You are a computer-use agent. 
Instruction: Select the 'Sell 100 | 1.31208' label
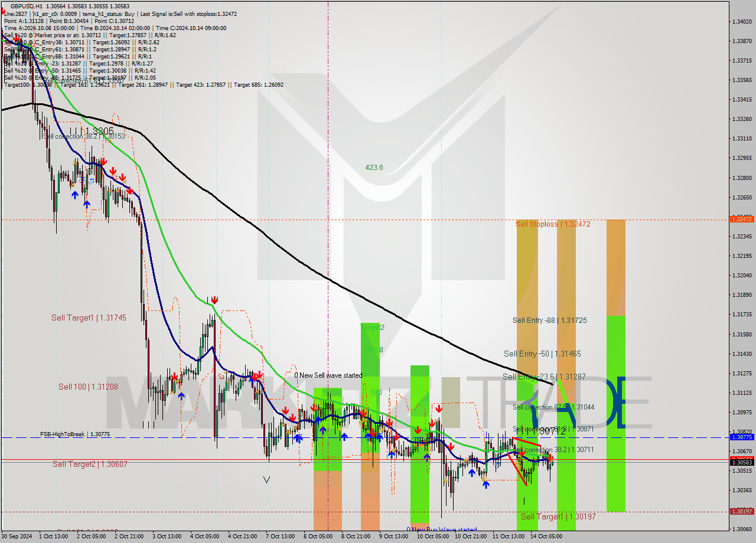[88, 387]
